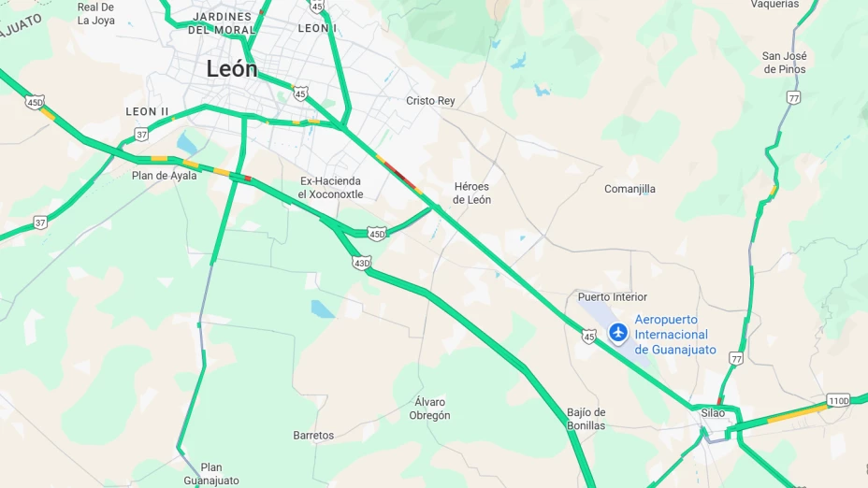Click the Plan de Ayala label
This screenshot has height=488, width=868.
164,176
